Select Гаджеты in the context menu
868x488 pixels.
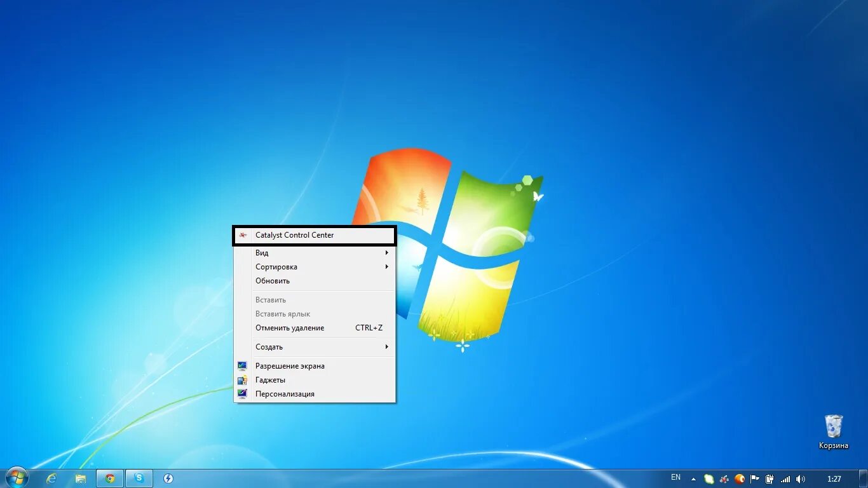pyautogui.click(x=315, y=380)
